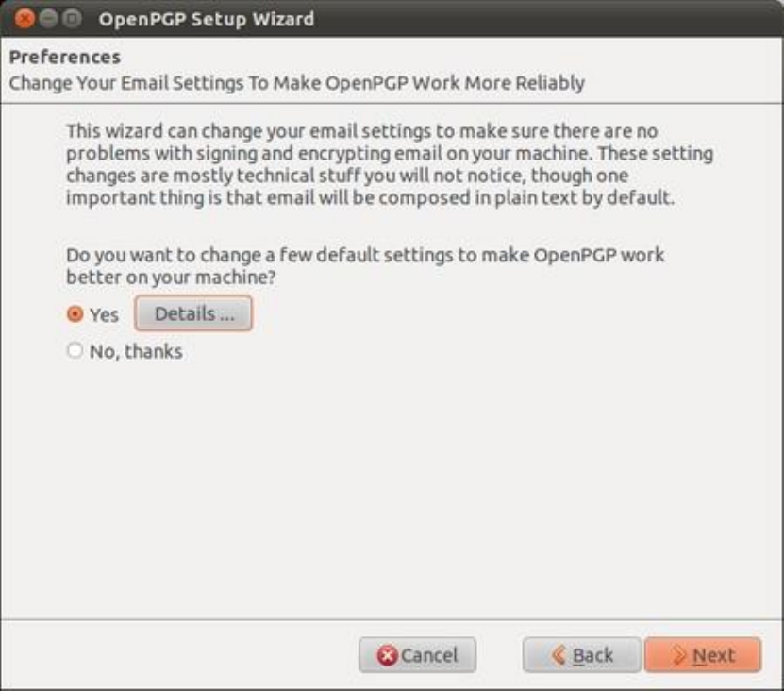Select the Yes radio button

point(75,314)
